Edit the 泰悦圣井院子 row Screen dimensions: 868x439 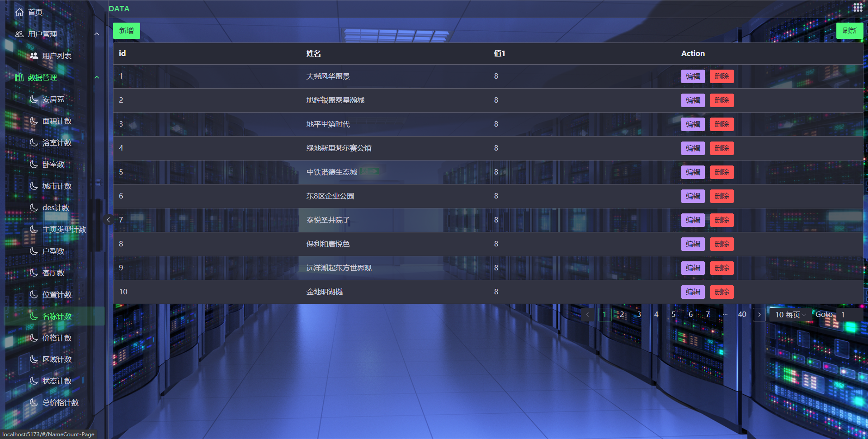point(693,220)
